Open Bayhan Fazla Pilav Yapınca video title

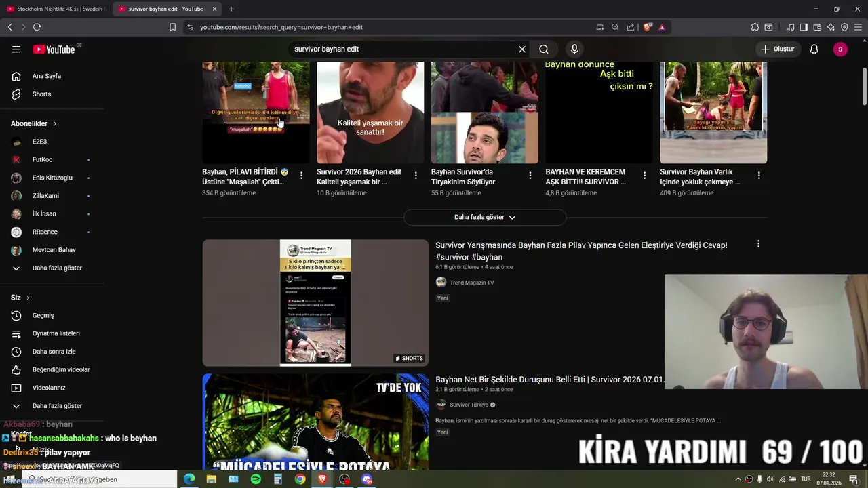(581, 251)
